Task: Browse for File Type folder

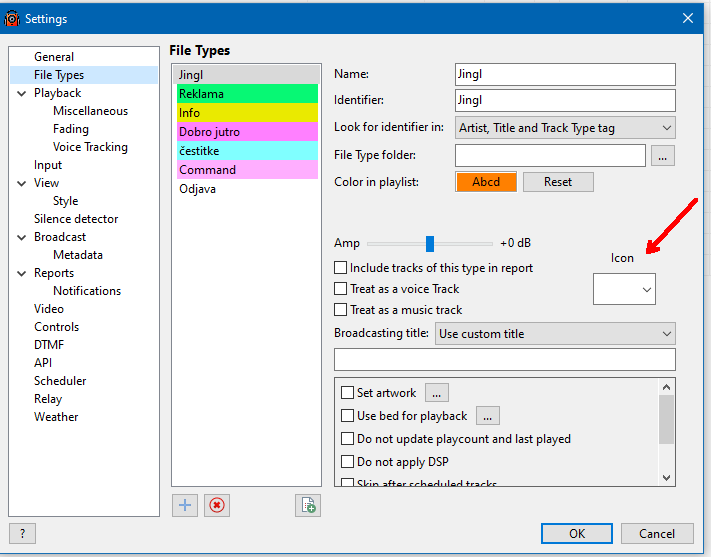Action: (x=663, y=155)
